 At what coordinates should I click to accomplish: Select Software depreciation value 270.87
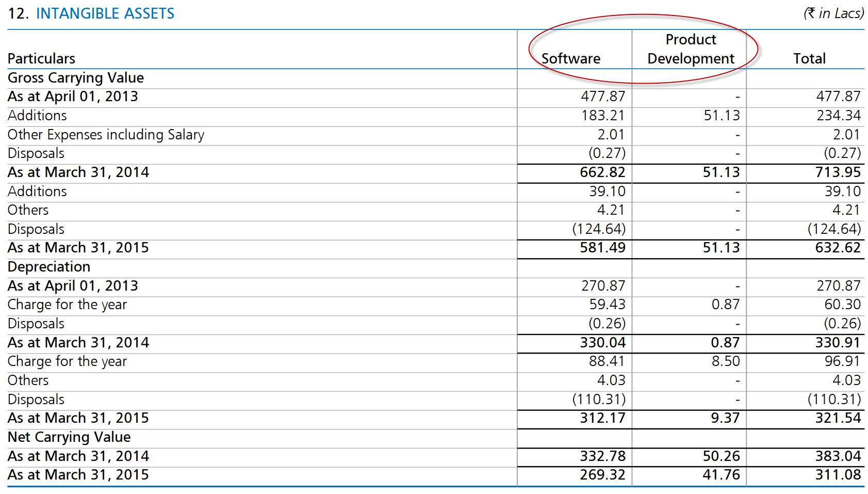[603, 286]
